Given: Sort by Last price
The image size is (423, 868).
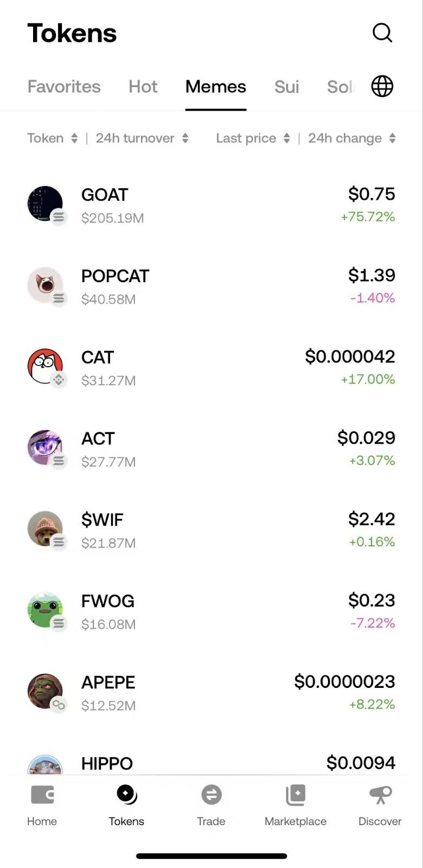Looking at the screenshot, I should point(253,138).
